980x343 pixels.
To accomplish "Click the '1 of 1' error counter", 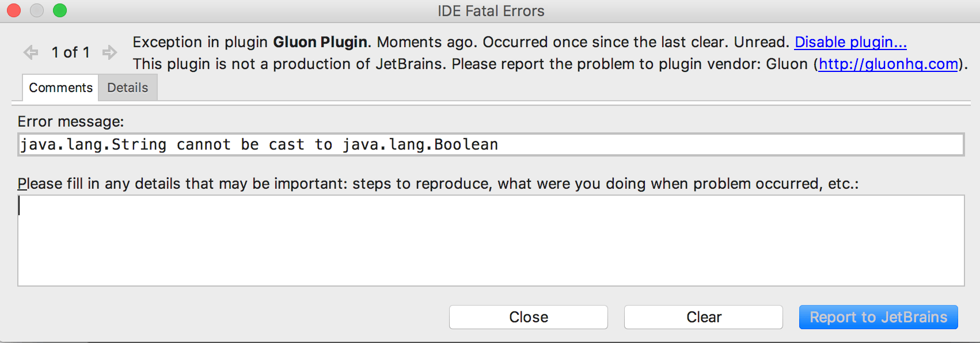I will [70, 53].
